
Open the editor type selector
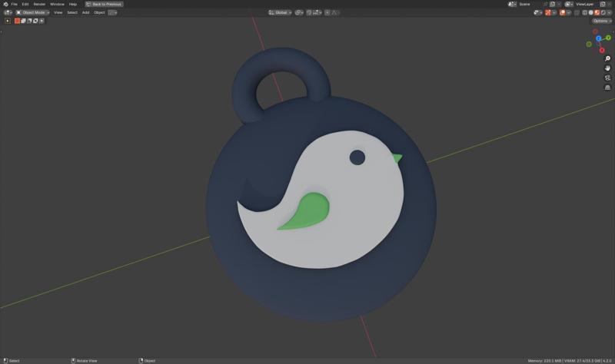click(8, 12)
